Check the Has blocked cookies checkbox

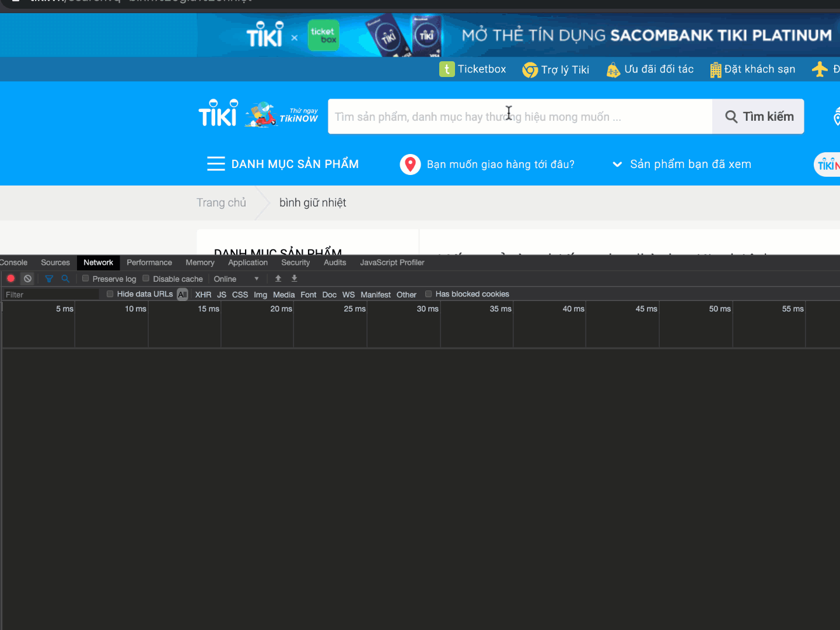coord(429,294)
